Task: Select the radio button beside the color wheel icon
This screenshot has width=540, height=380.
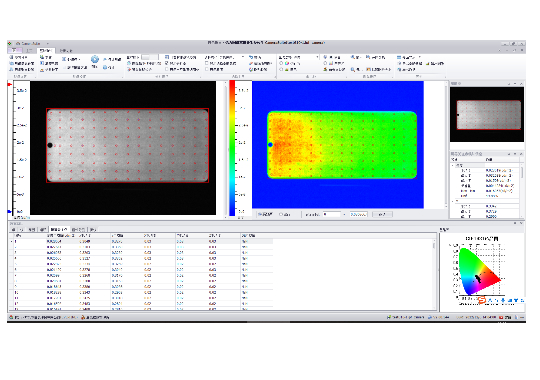Action: 281,63
